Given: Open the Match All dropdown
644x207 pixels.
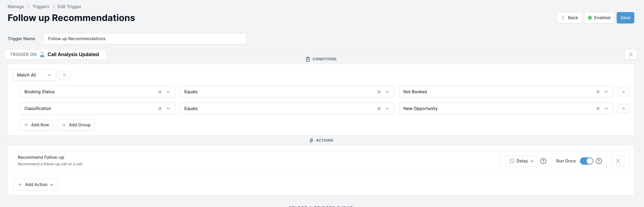Looking at the screenshot, I should 35,75.
